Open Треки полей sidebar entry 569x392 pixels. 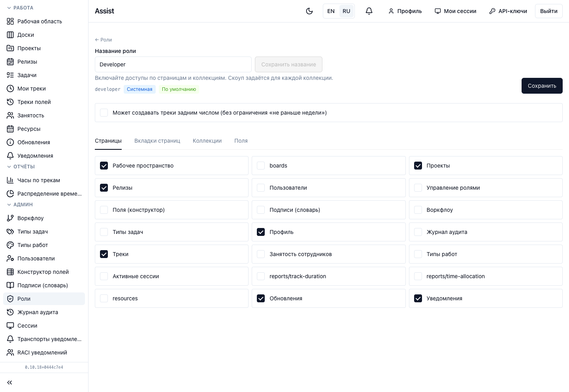click(44, 102)
